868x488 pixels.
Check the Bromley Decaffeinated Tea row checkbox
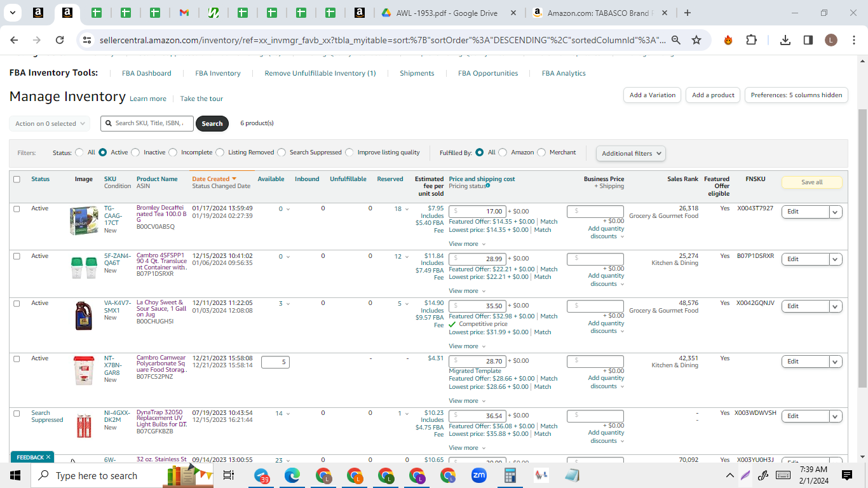17,208
